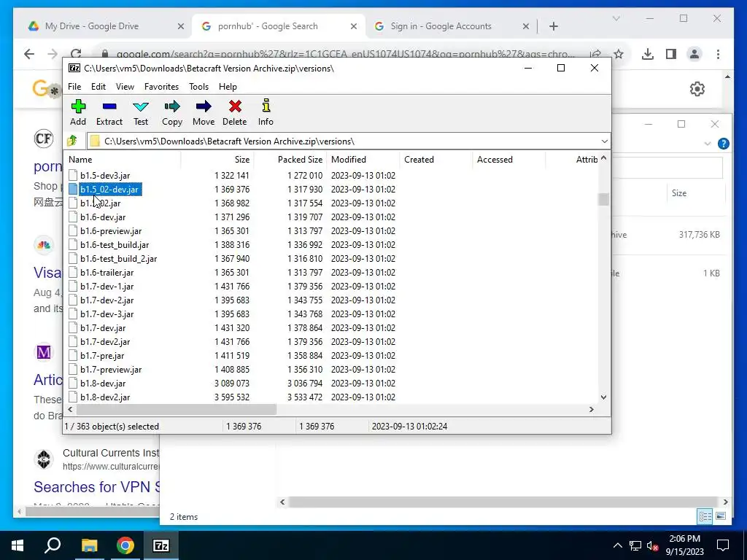This screenshot has width=747, height=560.
Task: Select the file b1.7-pre.jar
Action: tap(102, 356)
